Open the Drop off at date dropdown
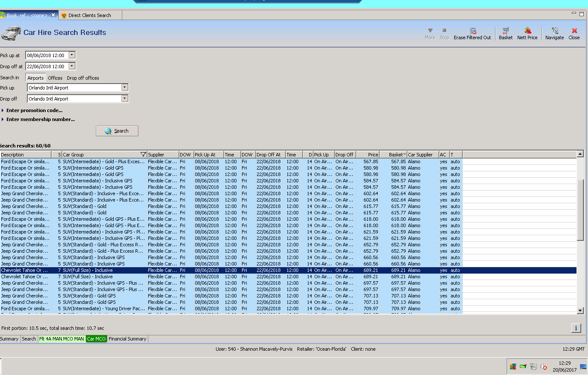 click(x=72, y=66)
